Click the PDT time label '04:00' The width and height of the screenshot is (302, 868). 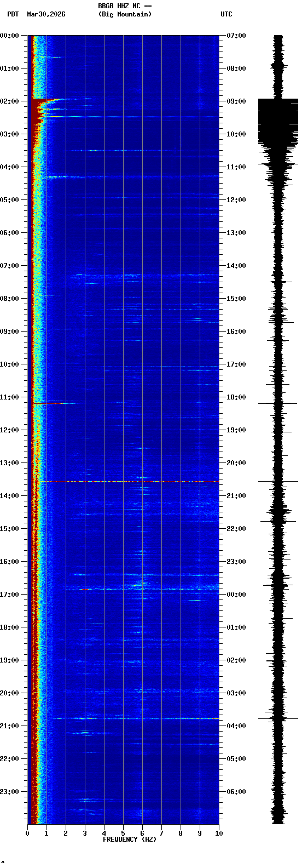(9, 167)
